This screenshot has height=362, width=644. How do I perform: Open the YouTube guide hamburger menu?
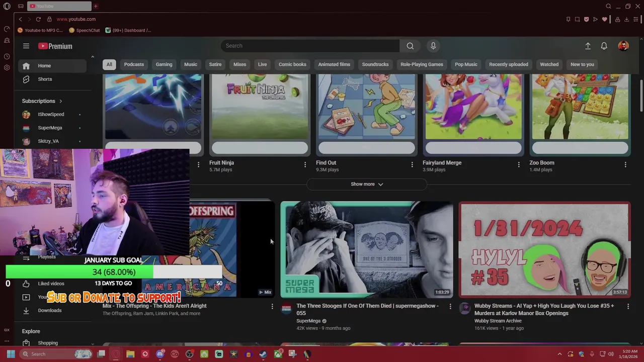[x=26, y=46]
